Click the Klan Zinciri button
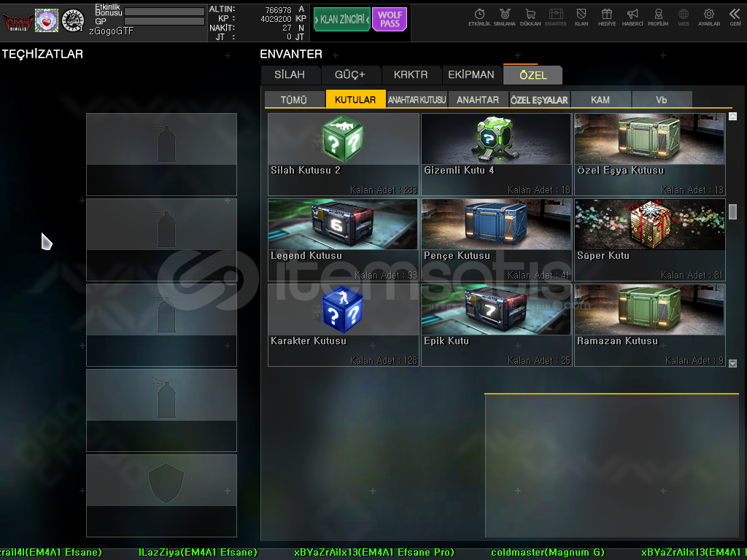Image resolution: width=747 pixels, height=560 pixels. pos(342,20)
